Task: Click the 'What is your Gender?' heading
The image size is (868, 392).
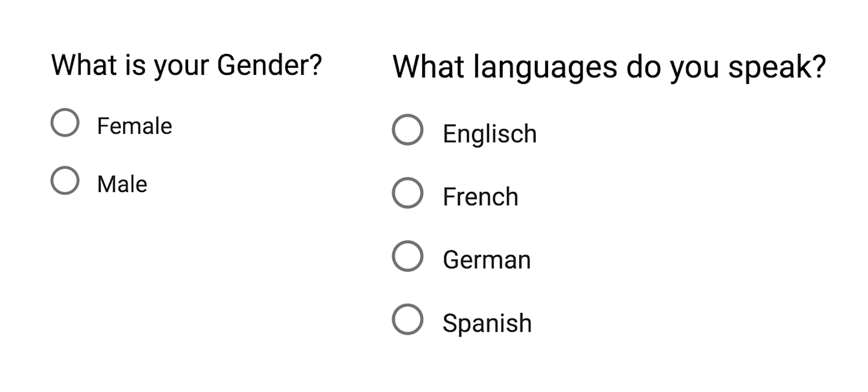Action: [186, 66]
